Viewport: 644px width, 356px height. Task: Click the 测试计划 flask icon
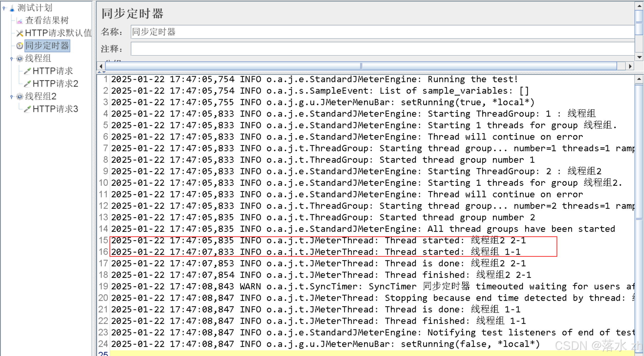12,8
